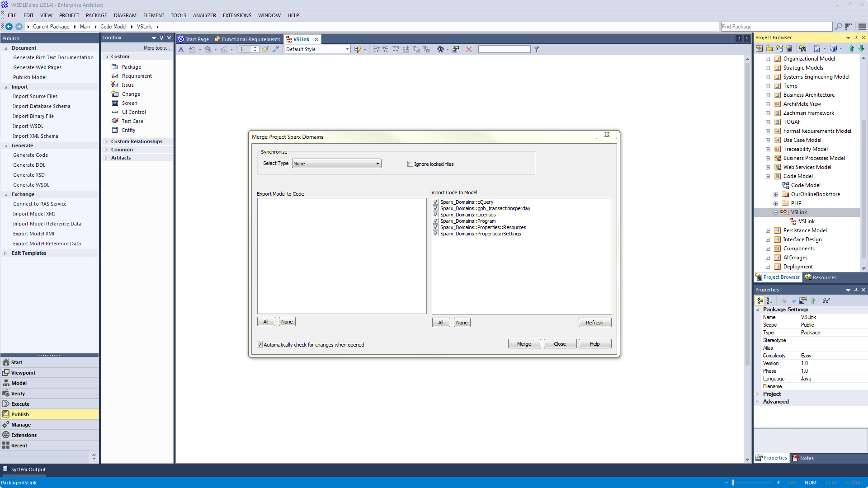Toggle the Ignore locked files checkbox
868x488 pixels.
[x=410, y=164]
